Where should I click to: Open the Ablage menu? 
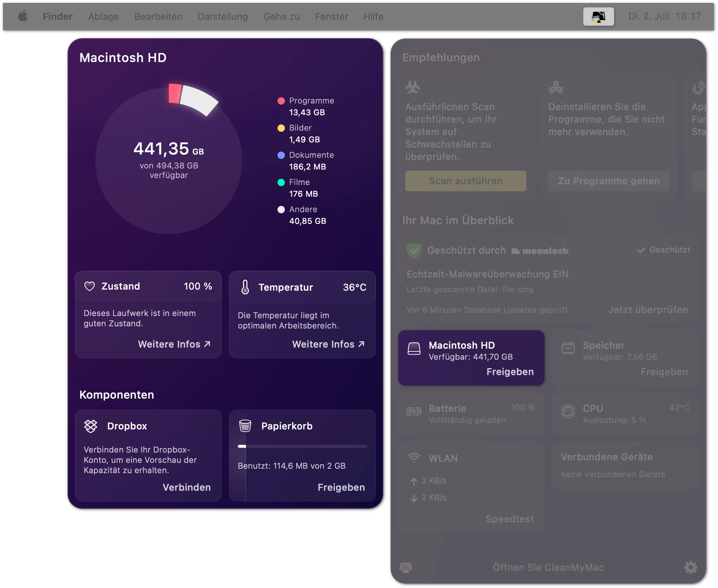tap(104, 17)
